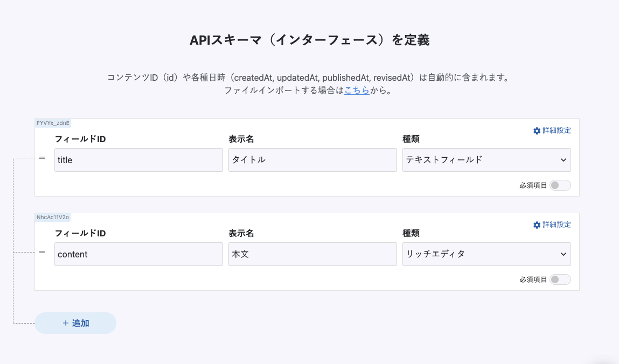Open the テキストフィールド type dropdown
The height and width of the screenshot is (364, 619).
pyautogui.click(x=486, y=160)
